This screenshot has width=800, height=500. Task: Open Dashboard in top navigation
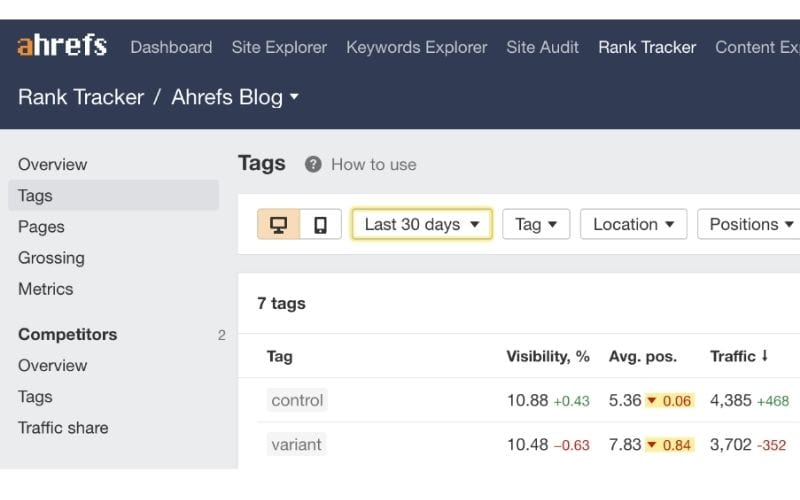(x=171, y=47)
